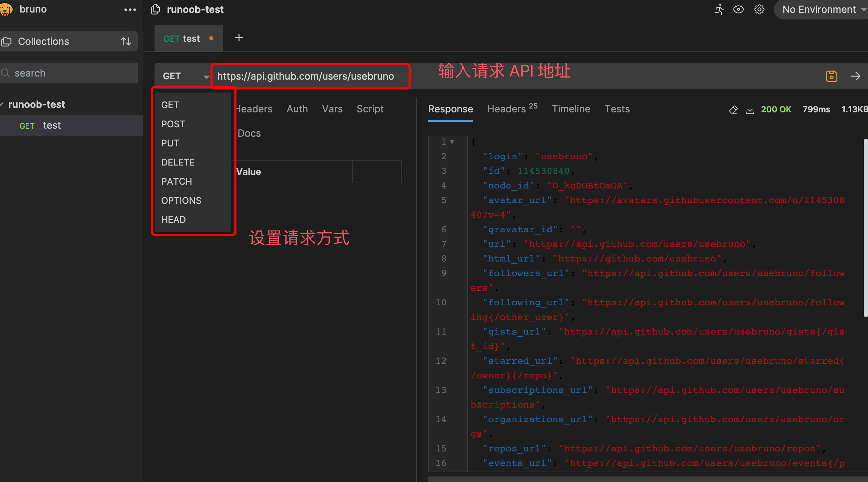868x482 pixels.
Task: Toggle the eye variables viewer icon
Action: tap(738, 9)
